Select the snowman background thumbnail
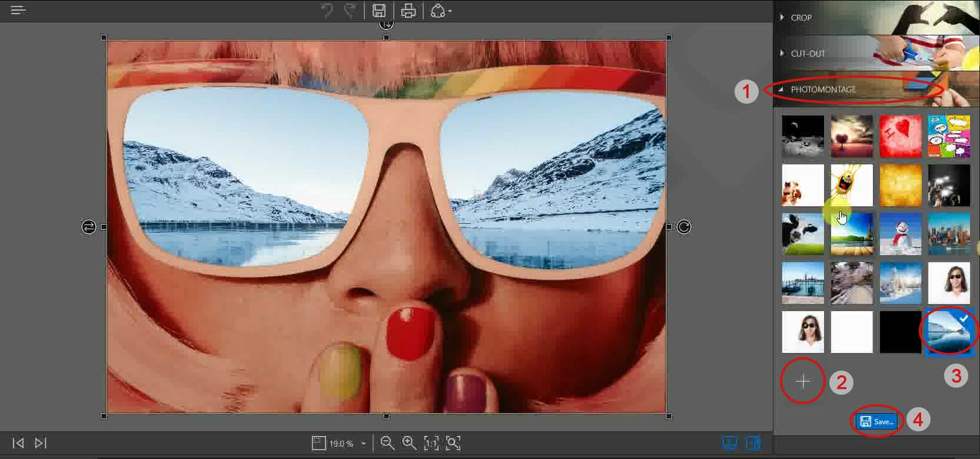The image size is (980, 459). tap(900, 234)
